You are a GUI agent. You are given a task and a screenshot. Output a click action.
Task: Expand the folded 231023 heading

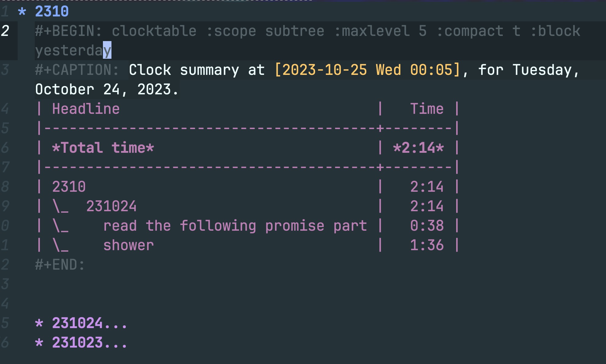click(90, 343)
